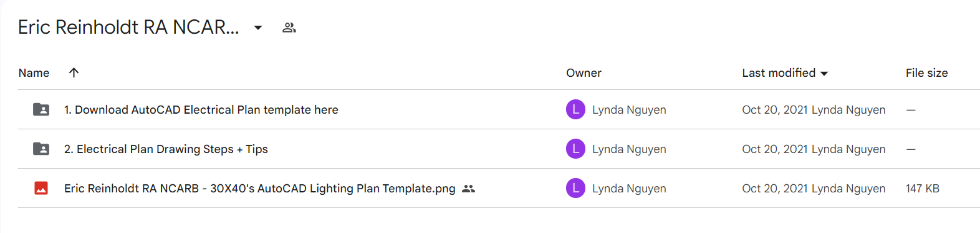980x233 pixels.
Task: Select the shared folder icon for AutoCAD template
Action: click(41, 109)
